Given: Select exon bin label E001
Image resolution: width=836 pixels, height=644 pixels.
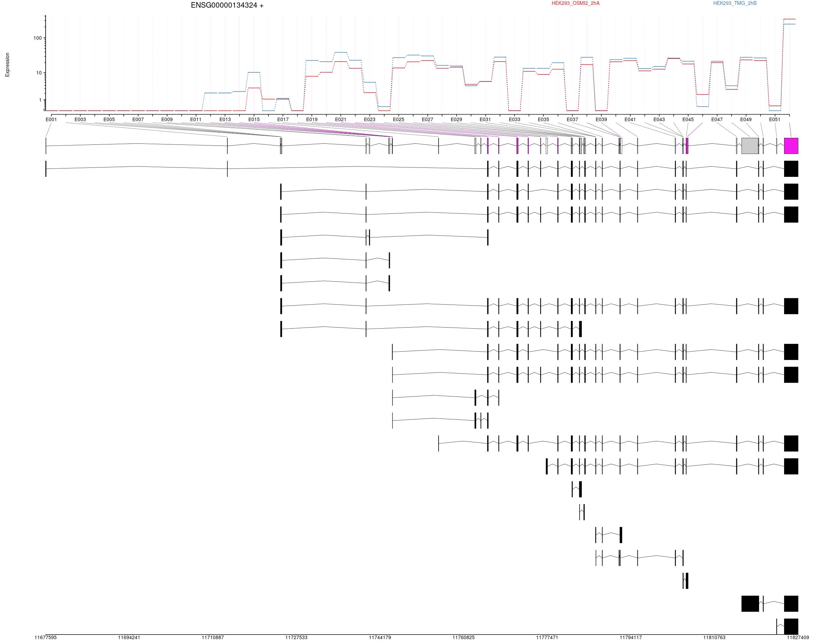Looking at the screenshot, I should 51,119.
